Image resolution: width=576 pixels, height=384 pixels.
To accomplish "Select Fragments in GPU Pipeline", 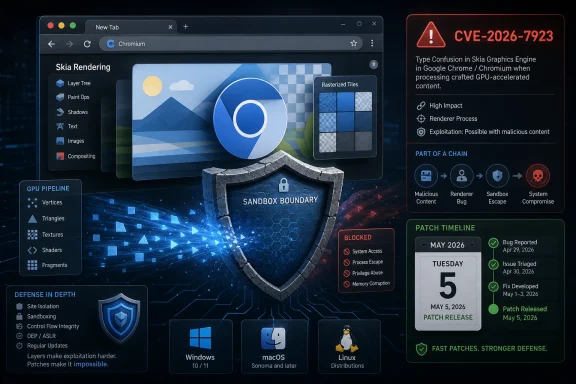I will (47, 265).
